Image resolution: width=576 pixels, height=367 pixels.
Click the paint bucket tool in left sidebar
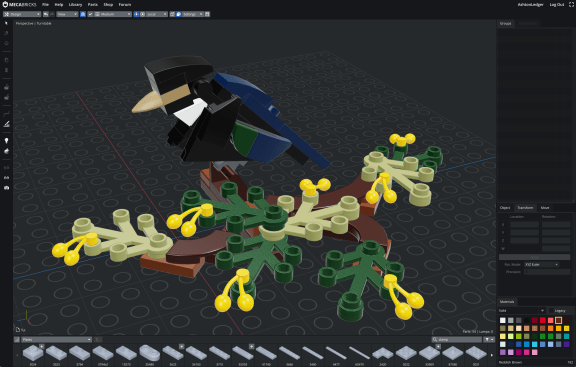(x=6, y=151)
